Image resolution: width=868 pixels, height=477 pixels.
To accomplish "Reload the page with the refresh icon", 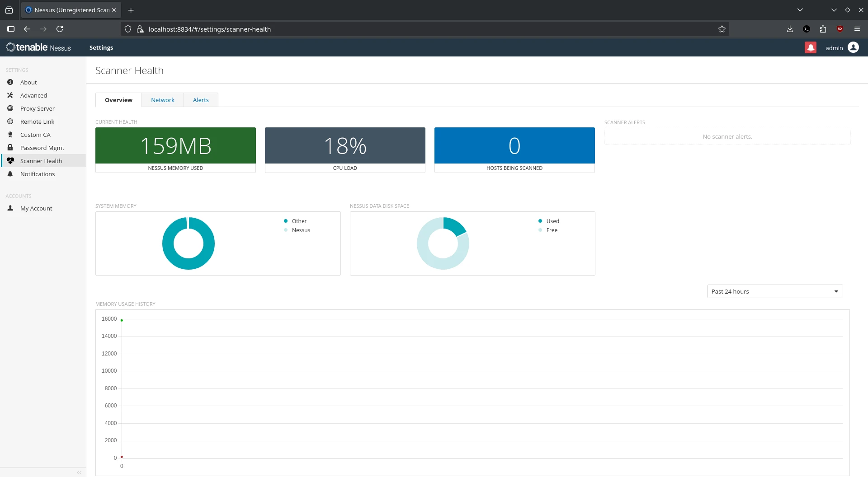I will click(x=60, y=29).
